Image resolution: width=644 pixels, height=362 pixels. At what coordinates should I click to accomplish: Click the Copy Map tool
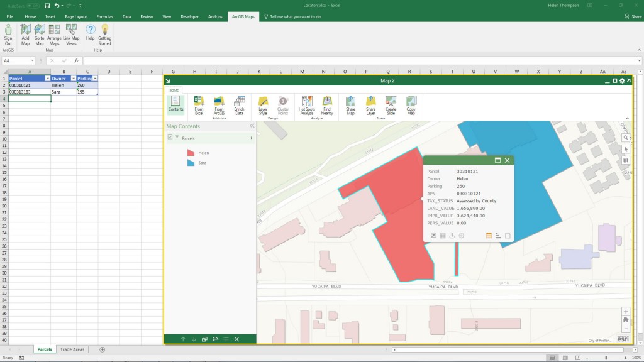(x=411, y=106)
